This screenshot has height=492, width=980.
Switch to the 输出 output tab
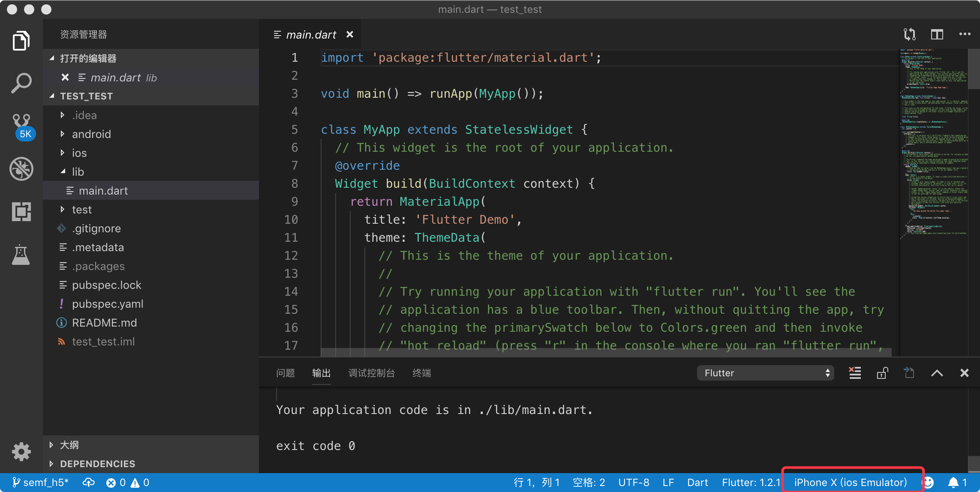321,373
